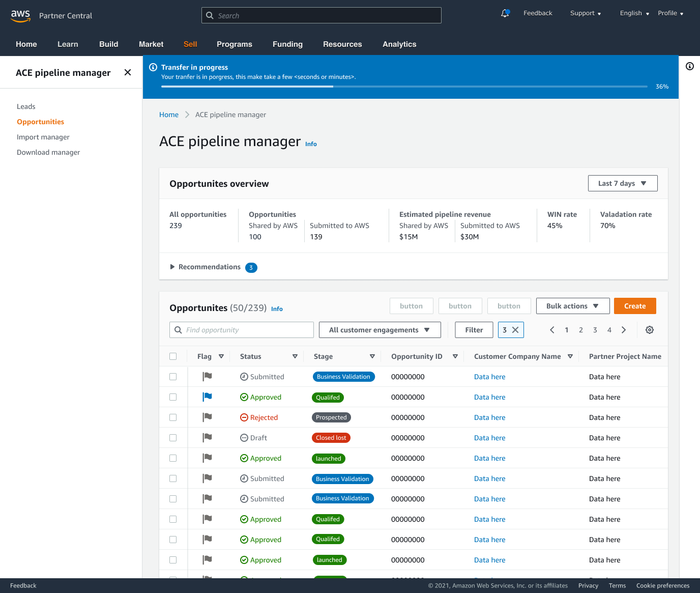Click the Find opportunity search icon

tap(178, 330)
